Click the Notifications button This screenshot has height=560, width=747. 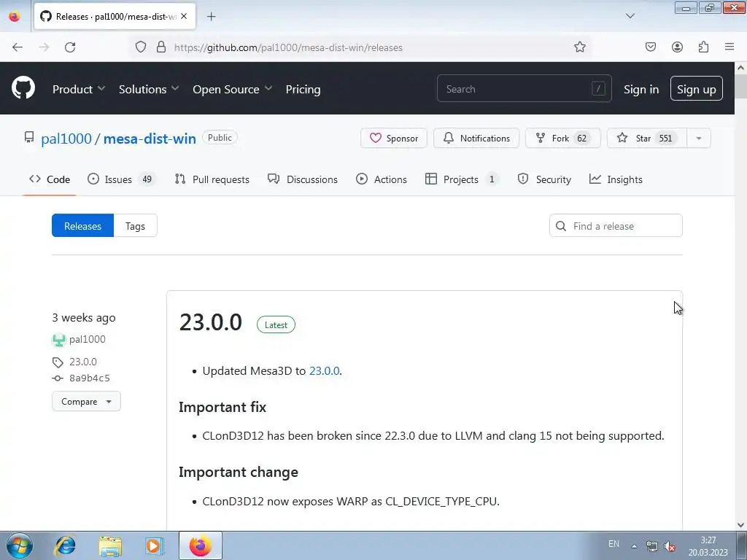click(x=476, y=138)
